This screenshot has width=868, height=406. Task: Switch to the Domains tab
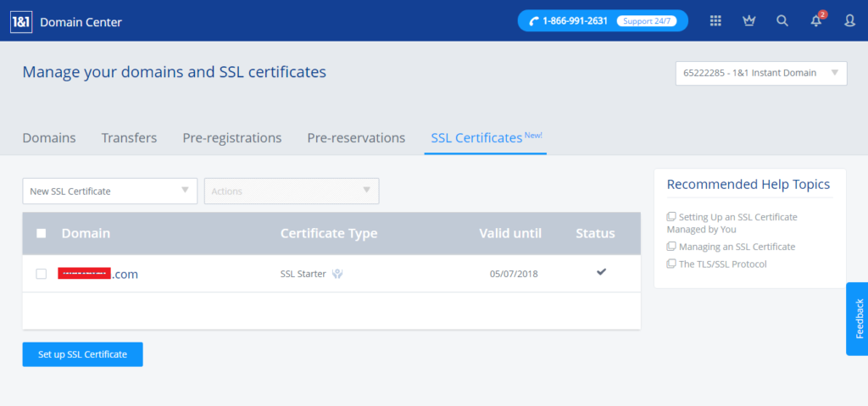click(49, 138)
